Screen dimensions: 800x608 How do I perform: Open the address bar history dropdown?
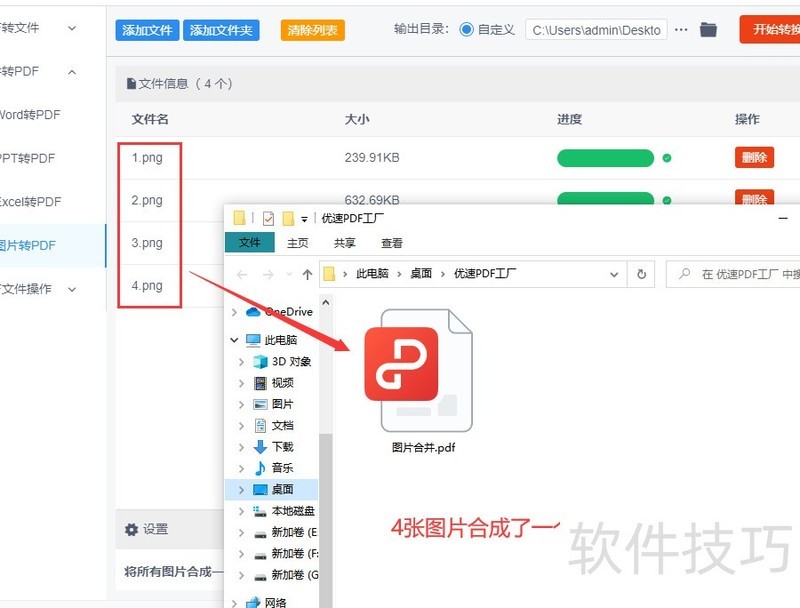[x=614, y=274]
